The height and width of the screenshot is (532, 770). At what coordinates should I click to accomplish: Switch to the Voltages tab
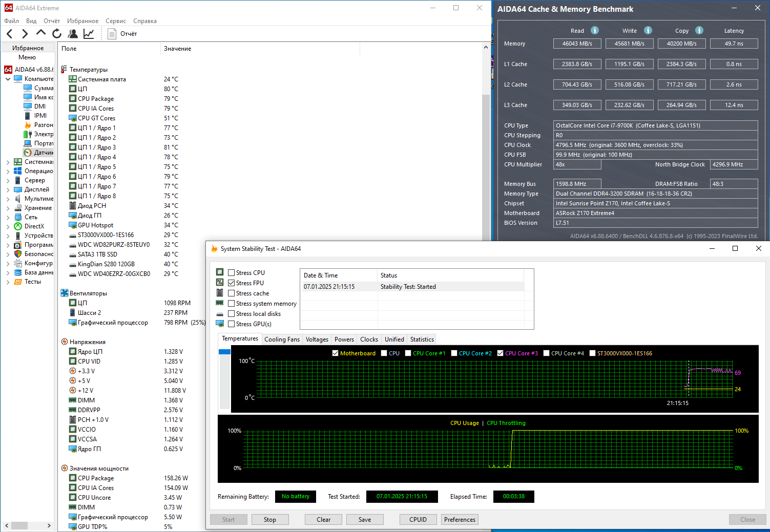click(x=317, y=339)
